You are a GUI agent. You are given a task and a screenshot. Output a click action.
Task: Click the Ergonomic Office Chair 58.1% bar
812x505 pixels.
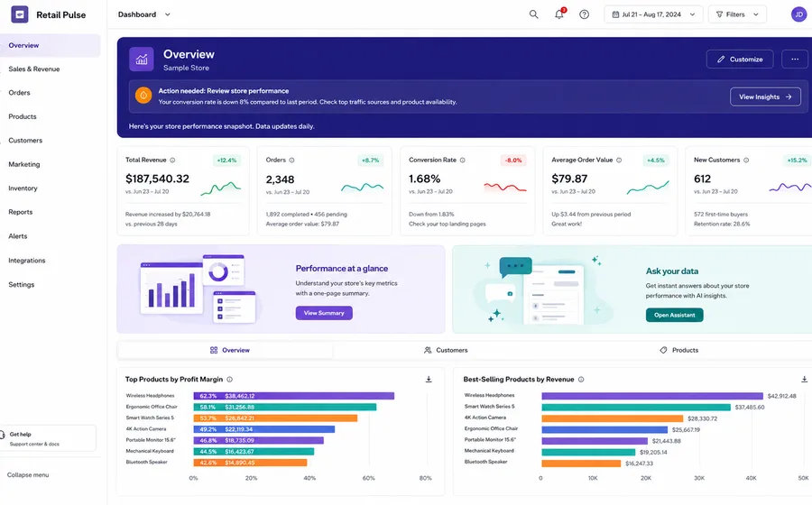[285, 408]
